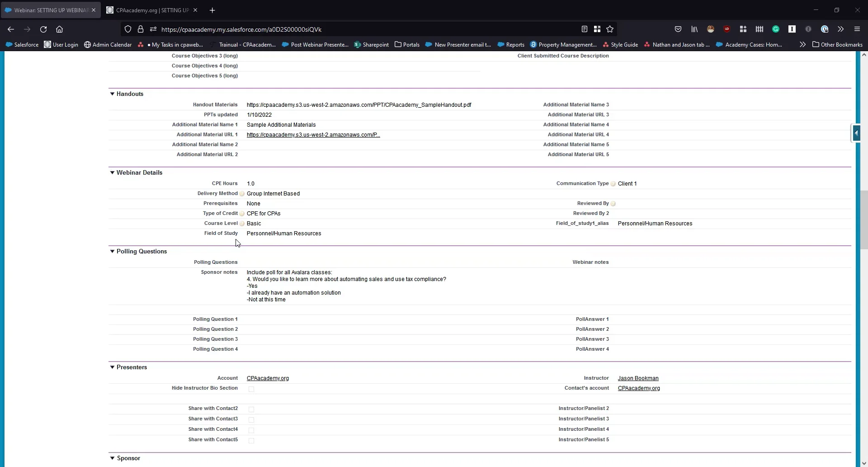Focus the browser address bar URL
The image size is (868, 467).
pyautogui.click(x=368, y=29)
